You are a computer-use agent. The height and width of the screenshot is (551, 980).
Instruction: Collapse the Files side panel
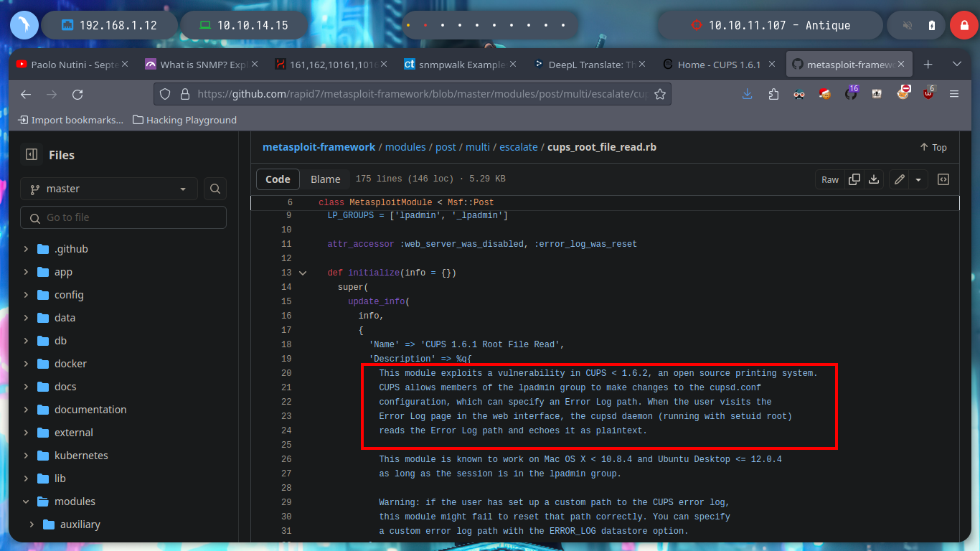(x=31, y=154)
